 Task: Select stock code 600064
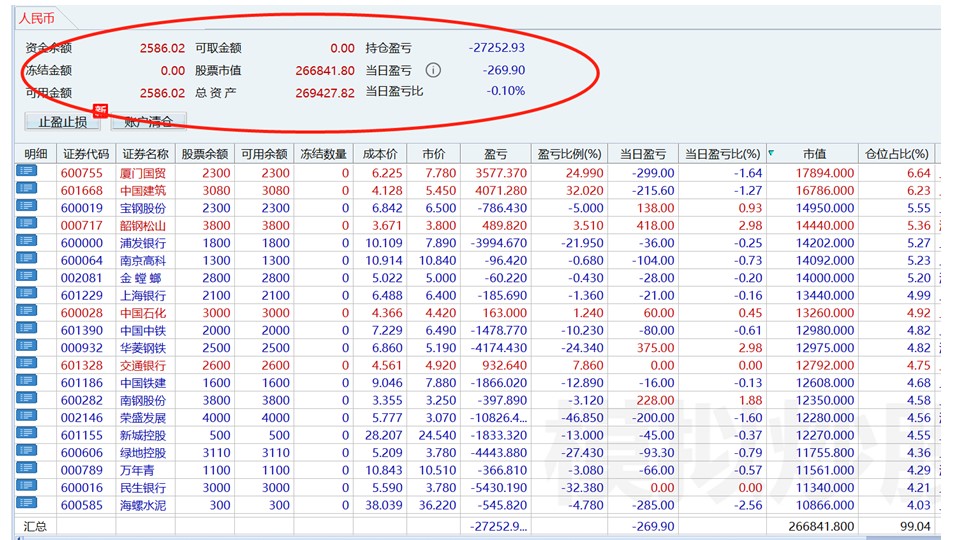click(x=81, y=261)
